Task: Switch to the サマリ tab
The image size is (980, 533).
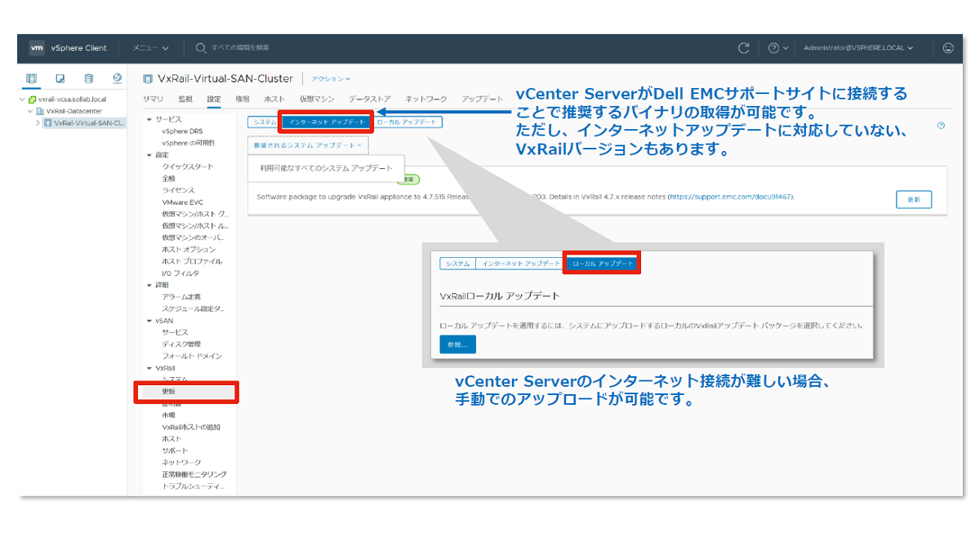Action: pyautogui.click(x=153, y=99)
